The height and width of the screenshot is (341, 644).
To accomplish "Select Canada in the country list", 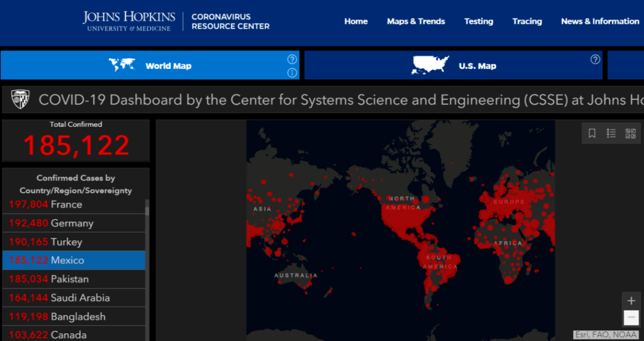I will click(x=74, y=334).
